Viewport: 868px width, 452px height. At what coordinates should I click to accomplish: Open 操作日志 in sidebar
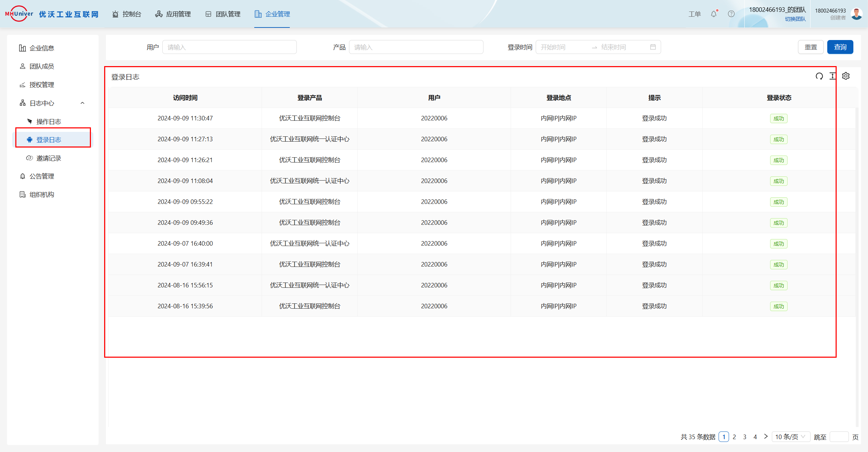click(49, 121)
